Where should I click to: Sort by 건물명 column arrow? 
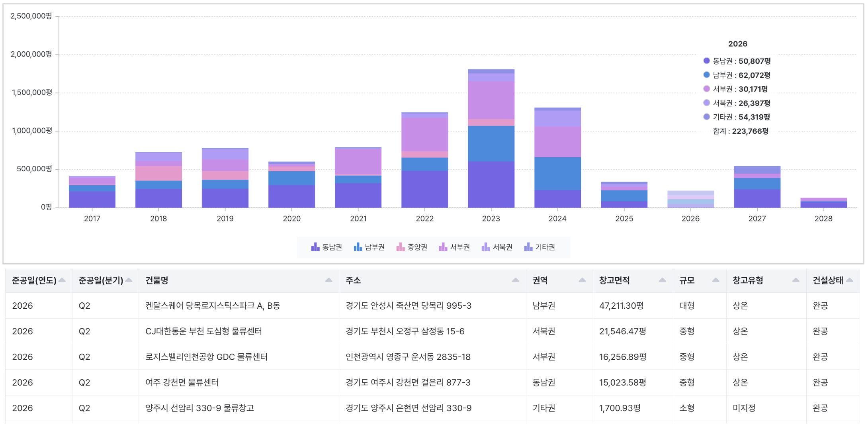click(328, 280)
